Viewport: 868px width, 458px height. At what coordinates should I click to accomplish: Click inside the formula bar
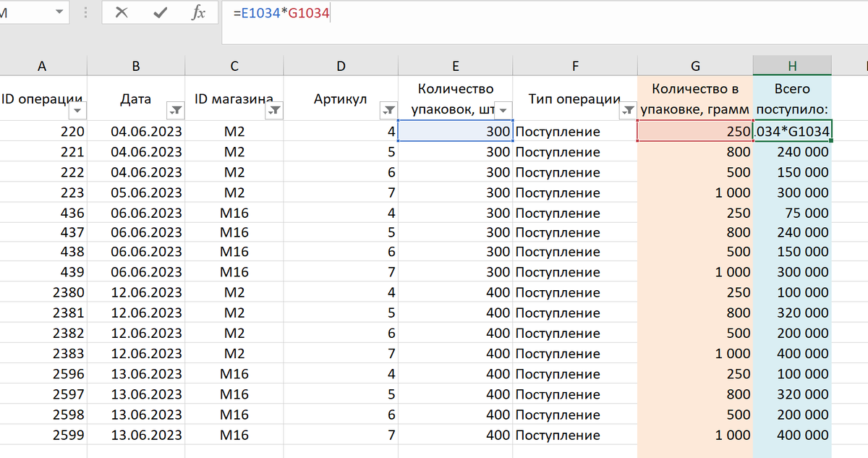tap(362, 12)
